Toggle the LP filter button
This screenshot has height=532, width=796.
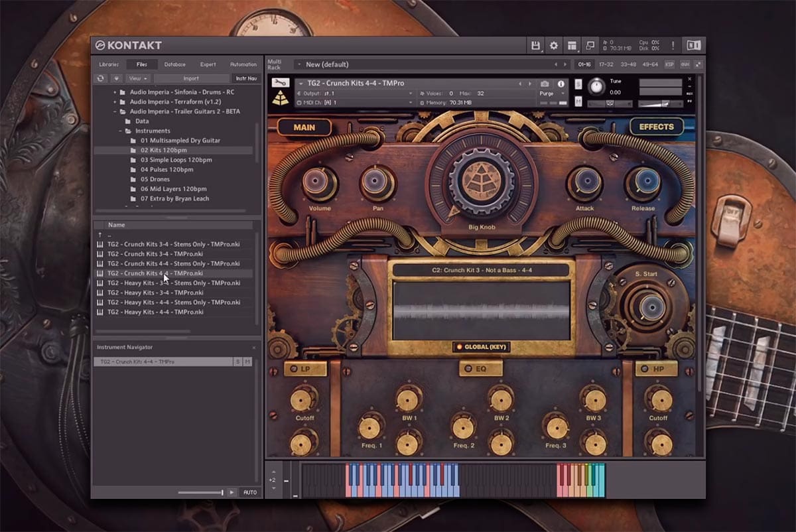click(305, 368)
